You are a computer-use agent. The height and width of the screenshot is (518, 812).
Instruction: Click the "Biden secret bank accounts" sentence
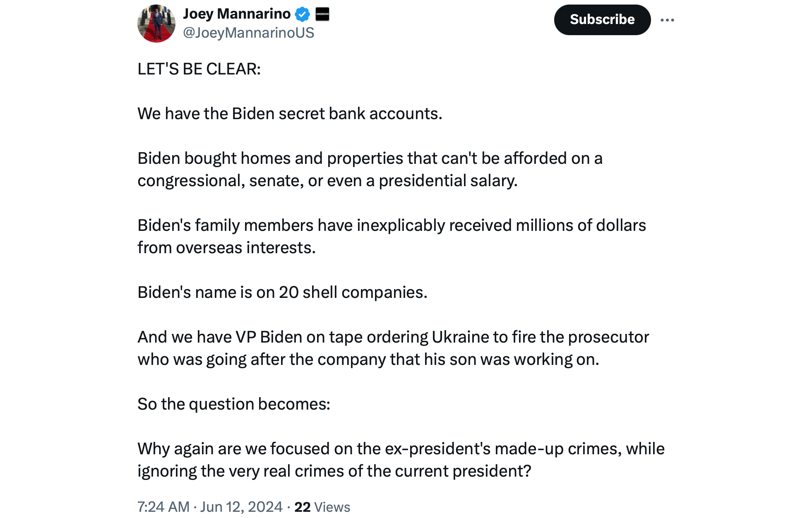[290, 113]
